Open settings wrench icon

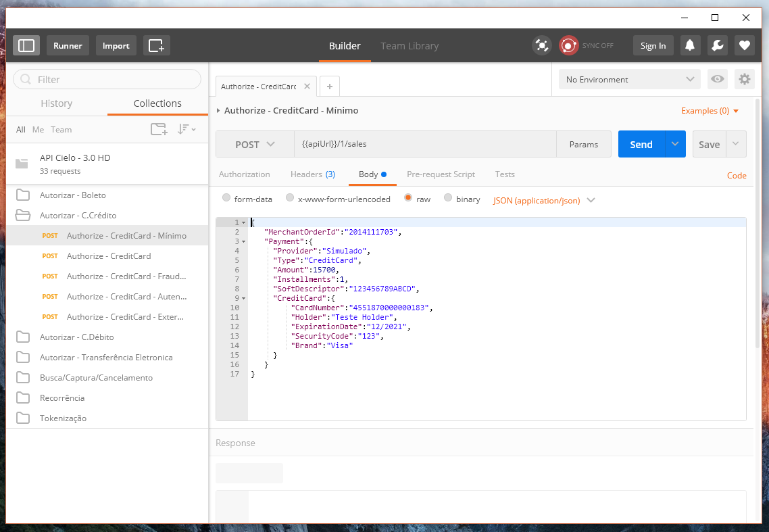pyautogui.click(x=718, y=46)
